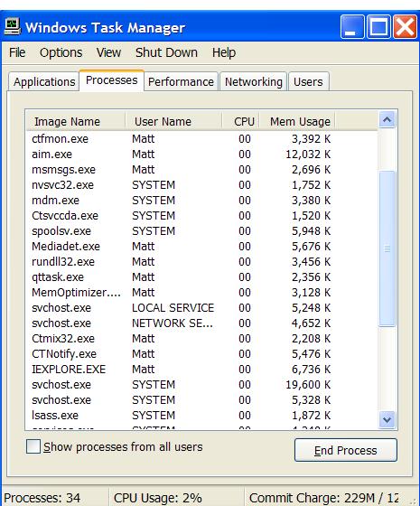Screen dimensions: 420x506
Task: Enable Show processes from all users
Action: point(33,447)
